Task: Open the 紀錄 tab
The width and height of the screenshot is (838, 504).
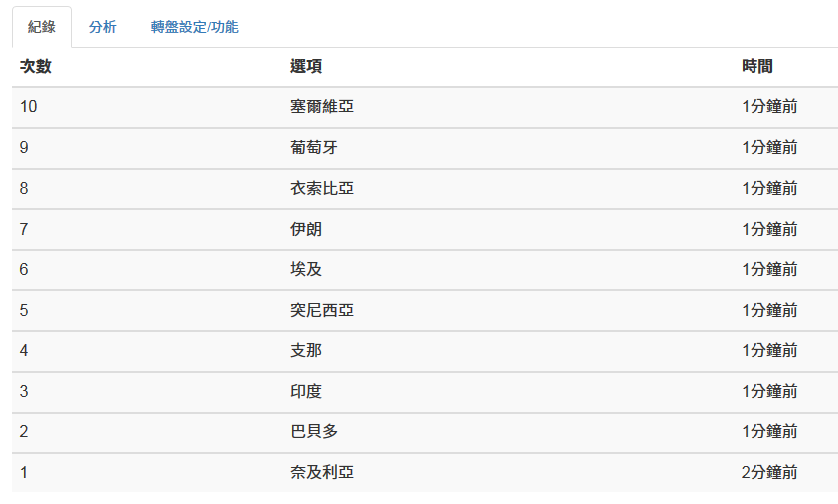Action: point(42,27)
